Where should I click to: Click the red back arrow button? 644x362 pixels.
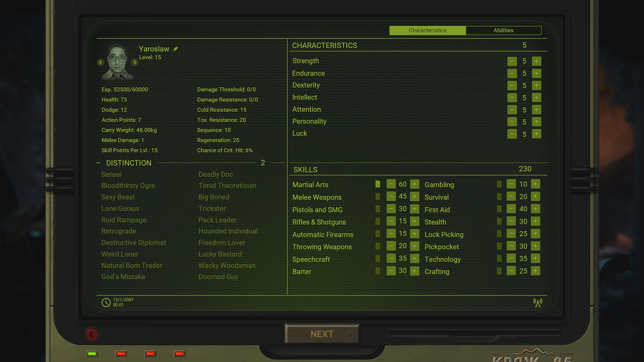pyautogui.click(x=92, y=334)
